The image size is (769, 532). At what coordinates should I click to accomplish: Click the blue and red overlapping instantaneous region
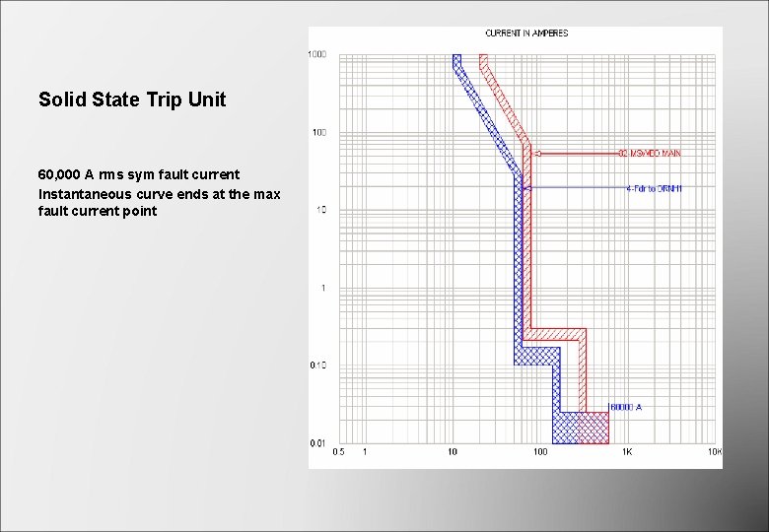click(593, 428)
